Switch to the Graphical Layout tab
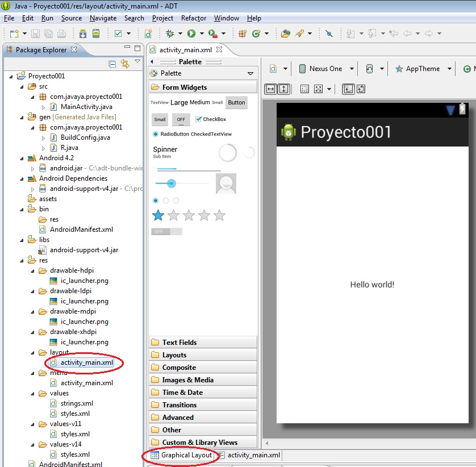 pos(181,455)
